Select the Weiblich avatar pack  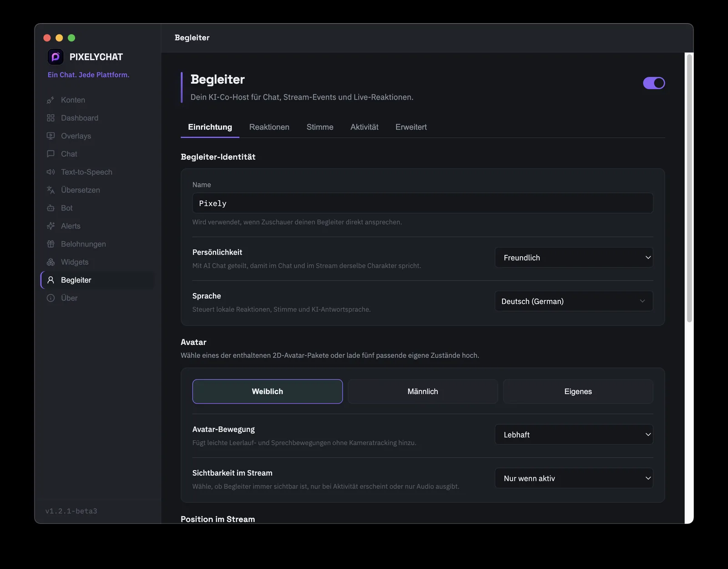268,392
